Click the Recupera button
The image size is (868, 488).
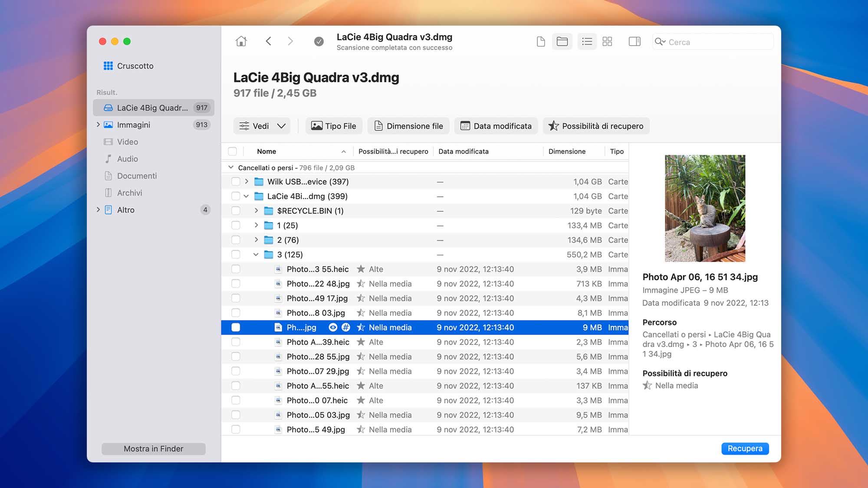pos(745,449)
